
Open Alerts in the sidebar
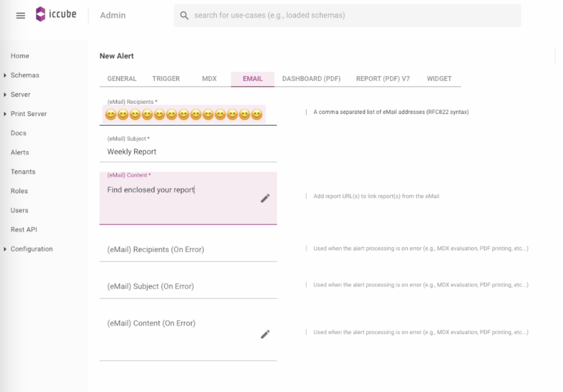coord(20,152)
